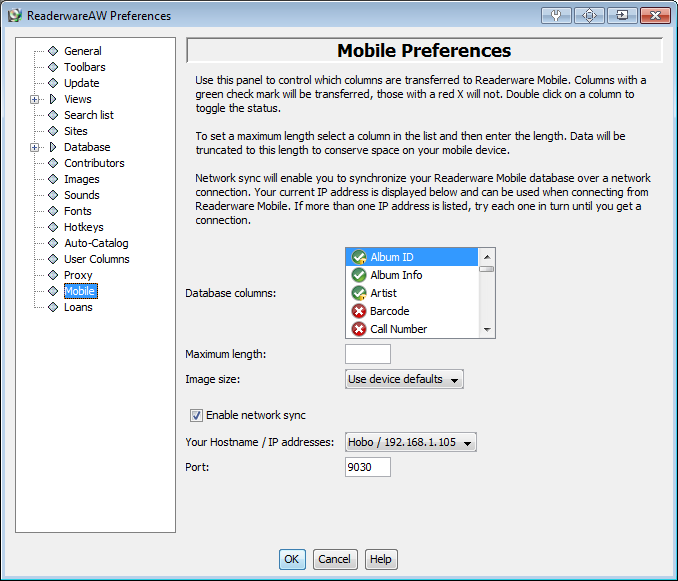Select Update in the preferences tree
The image size is (678, 581).
[82, 83]
